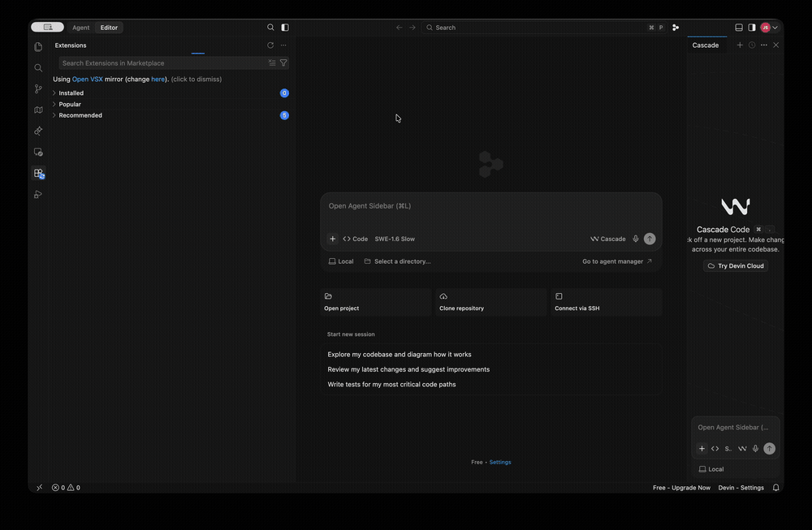This screenshot has height=530, width=812.
Task: Open the Code mode selector
Action: (x=356, y=239)
